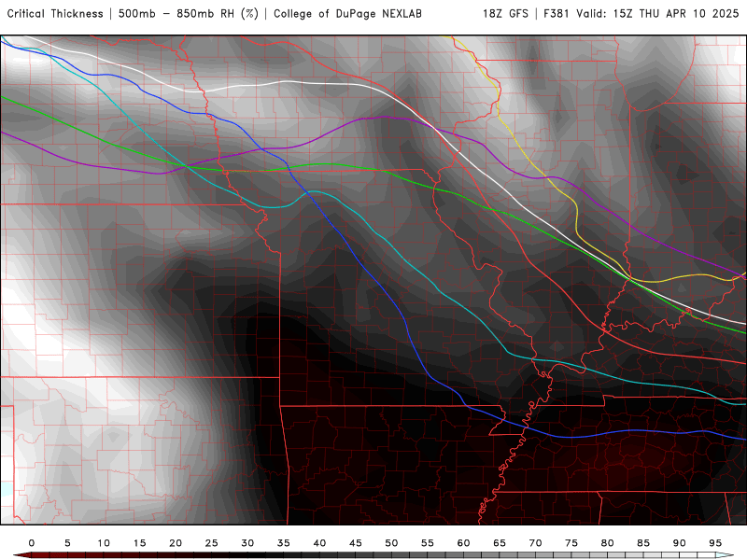Image resolution: width=747 pixels, height=560 pixels.
Task: Click the "Critical Thickness" title text
Action: point(55,14)
